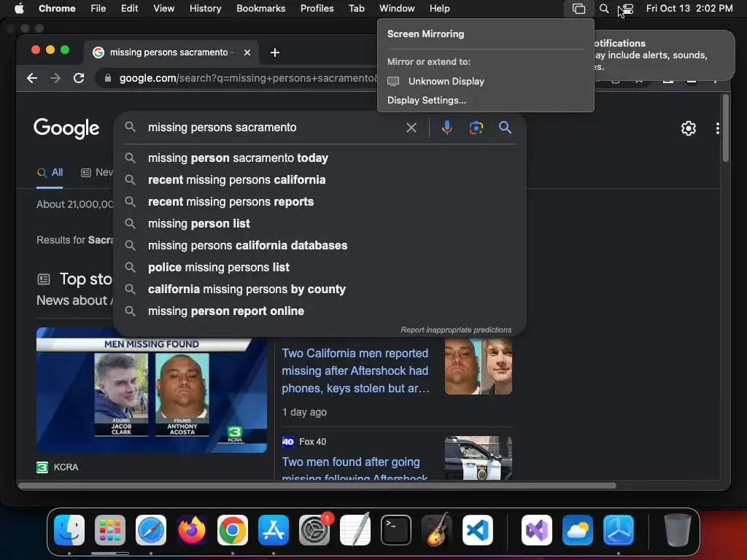Select the All results tab
The width and height of the screenshot is (747, 560).
pos(50,172)
